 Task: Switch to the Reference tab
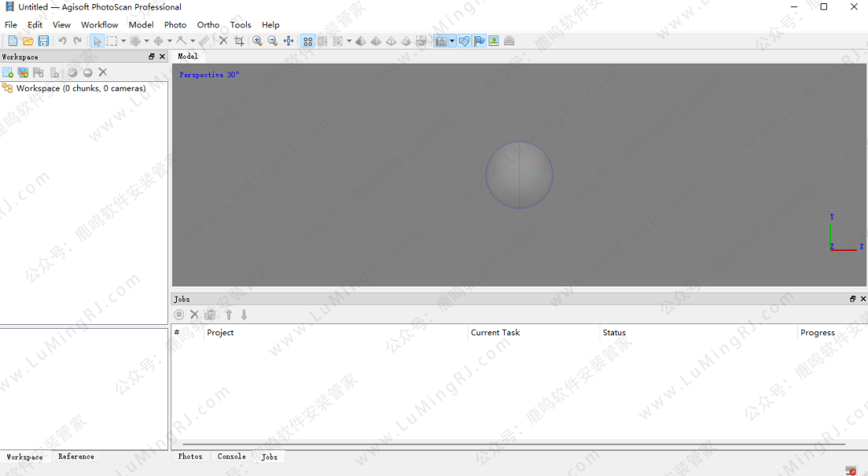76,457
